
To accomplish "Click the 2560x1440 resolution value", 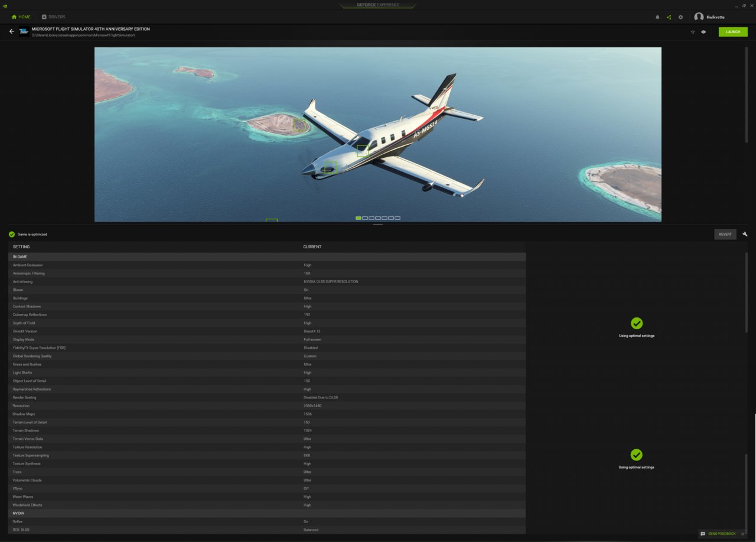I will 312,406.
